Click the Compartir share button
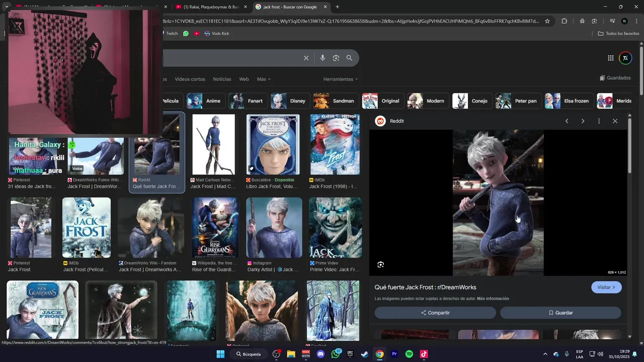The width and height of the screenshot is (644, 362). 435,313
